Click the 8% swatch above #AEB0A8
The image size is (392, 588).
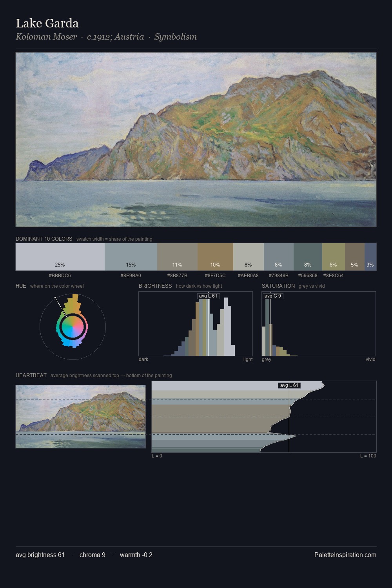tap(249, 257)
